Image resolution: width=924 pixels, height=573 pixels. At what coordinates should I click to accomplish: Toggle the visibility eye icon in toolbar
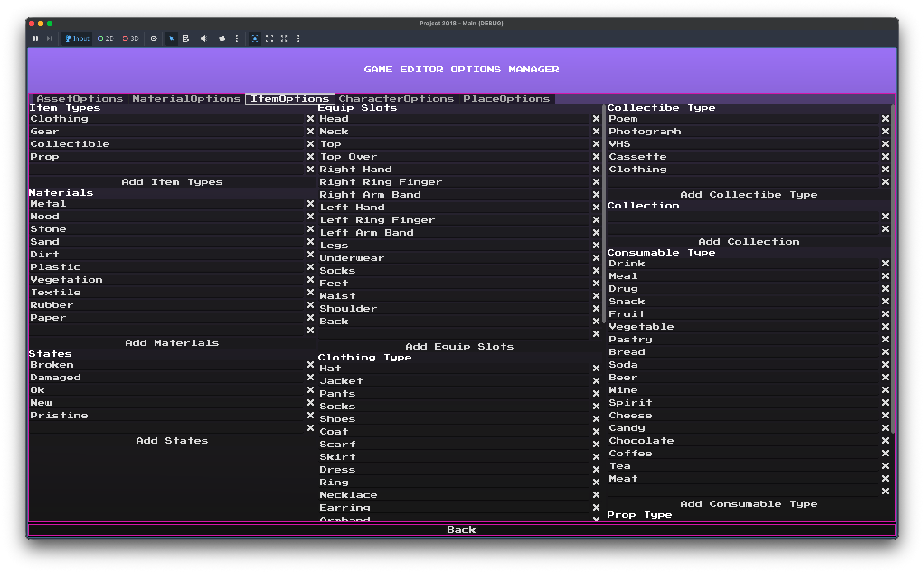pos(154,38)
